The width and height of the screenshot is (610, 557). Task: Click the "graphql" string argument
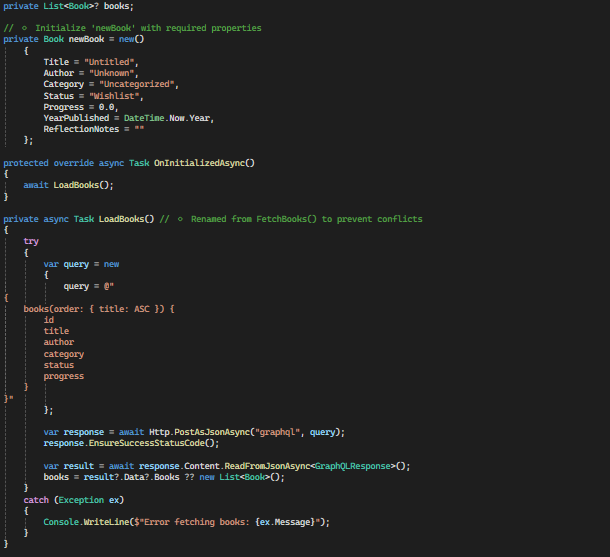(277, 432)
